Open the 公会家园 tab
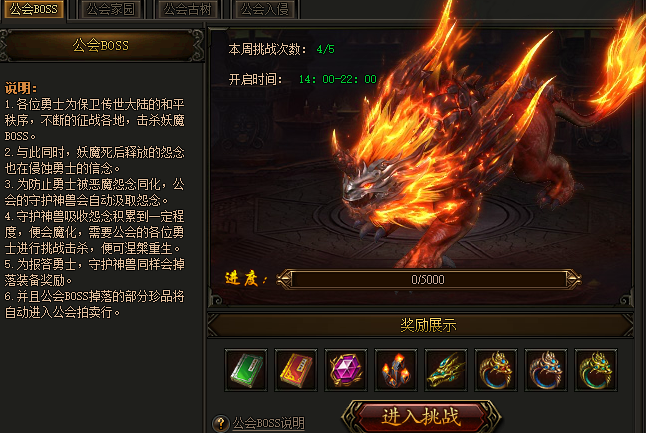The width and height of the screenshot is (646, 433). tap(110, 9)
